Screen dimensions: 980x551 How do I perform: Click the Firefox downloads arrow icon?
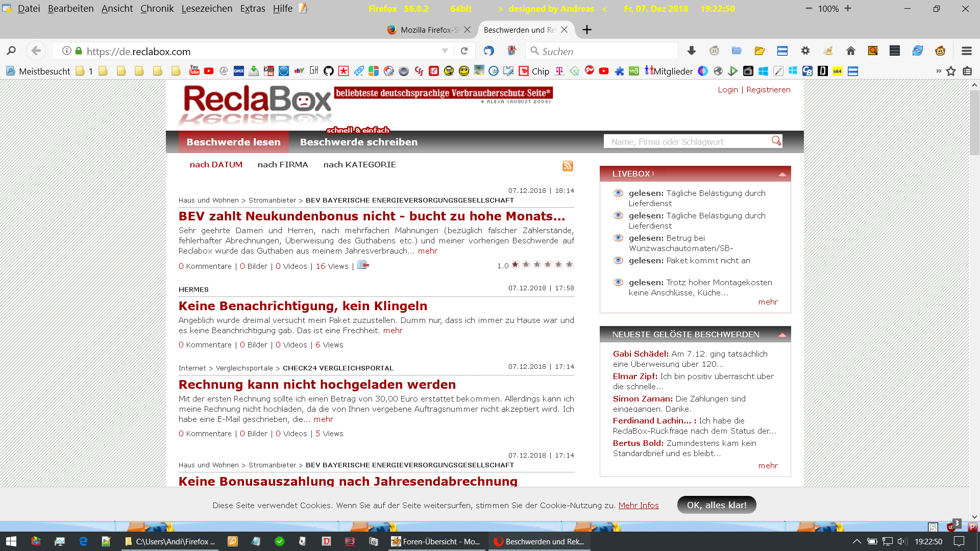point(692,51)
